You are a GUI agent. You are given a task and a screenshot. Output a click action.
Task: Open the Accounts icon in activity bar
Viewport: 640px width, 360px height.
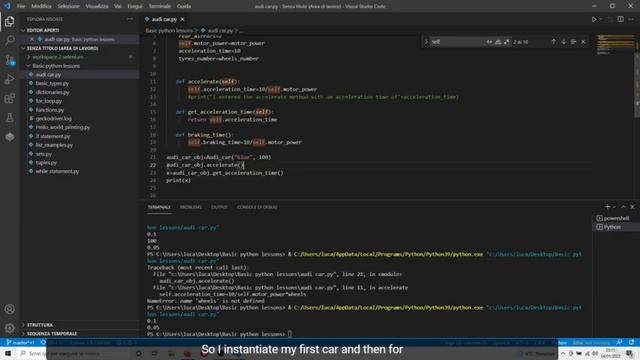[x=9, y=309]
